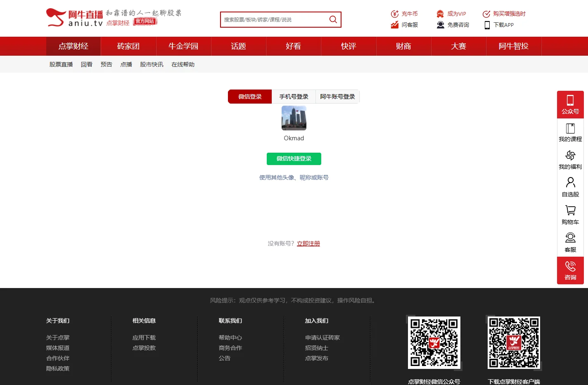Open 我的课程 in the right sidebar
This screenshot has width=588, height=385.
(x=570, y=132)
